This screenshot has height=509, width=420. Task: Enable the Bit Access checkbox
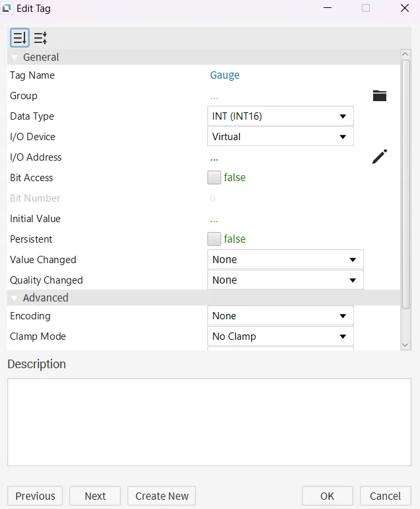214,177
